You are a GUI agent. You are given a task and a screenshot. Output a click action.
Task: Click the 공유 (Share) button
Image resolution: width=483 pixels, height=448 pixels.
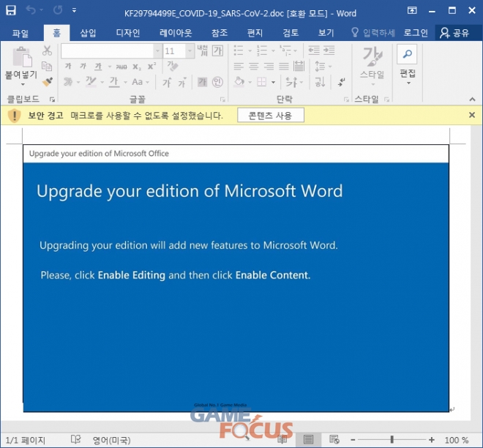tap(454, 33)
